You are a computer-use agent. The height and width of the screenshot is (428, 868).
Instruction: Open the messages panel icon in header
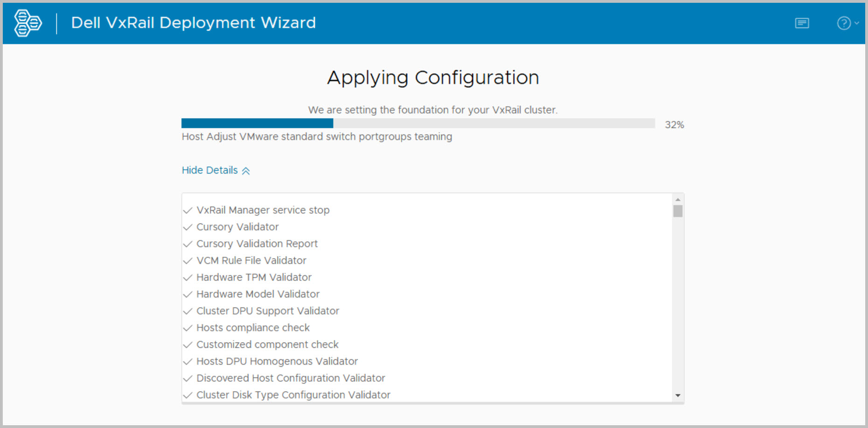pyautogui.click(x=802, y=23)
